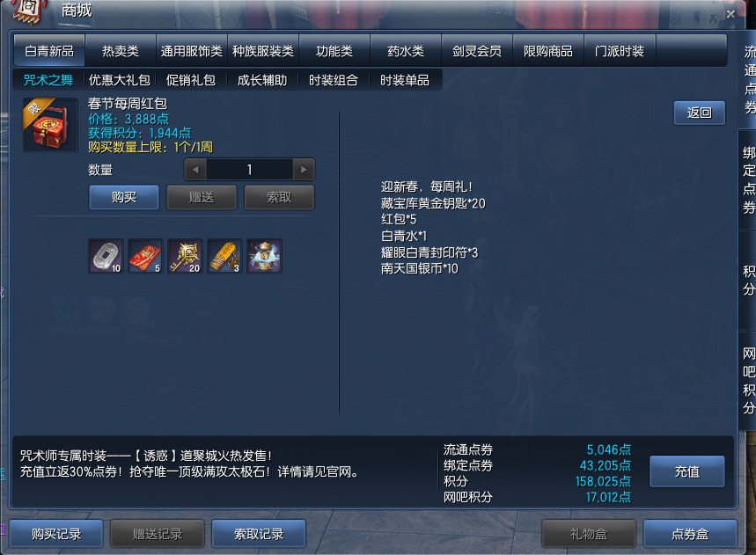
Task: Switch to the 药水类 tab
Action: pyautogui.click(x=406, y=51)
